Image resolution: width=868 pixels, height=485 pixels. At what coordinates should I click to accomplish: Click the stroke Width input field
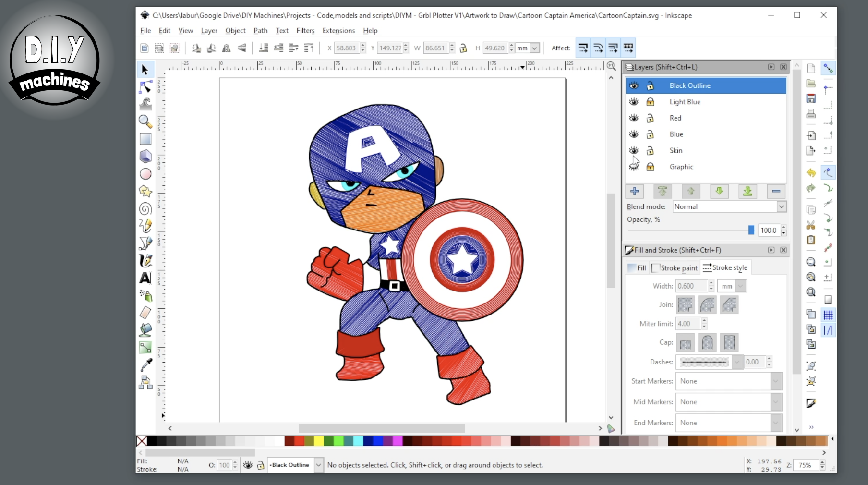(x=692, y=286)
